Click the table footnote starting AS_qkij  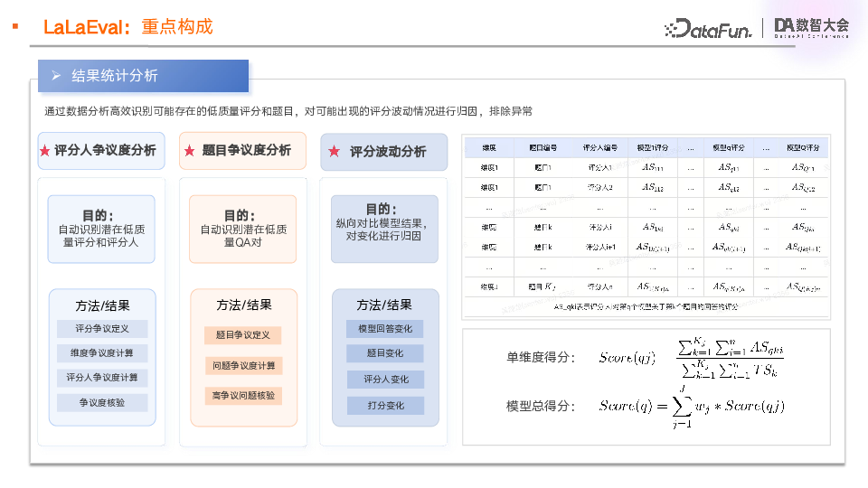646,306
